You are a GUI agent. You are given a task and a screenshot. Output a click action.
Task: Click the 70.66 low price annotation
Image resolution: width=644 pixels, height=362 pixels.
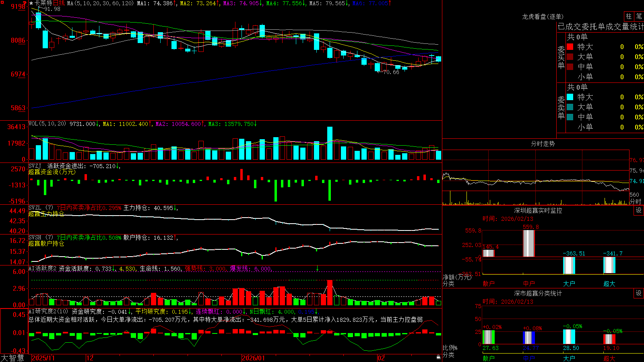[391, 72]
